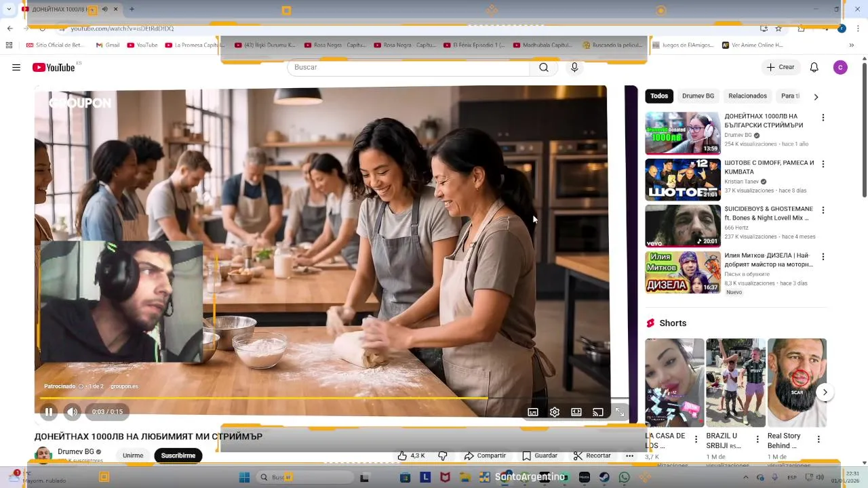
Task: Open the Drumev BG channel avatar
Action: tap(43, 455)
